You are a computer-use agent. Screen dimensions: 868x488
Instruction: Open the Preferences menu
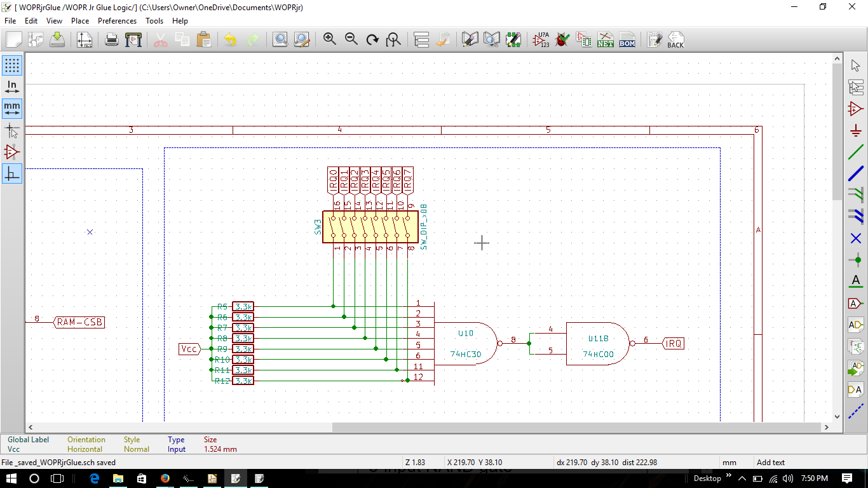point(117,20)
